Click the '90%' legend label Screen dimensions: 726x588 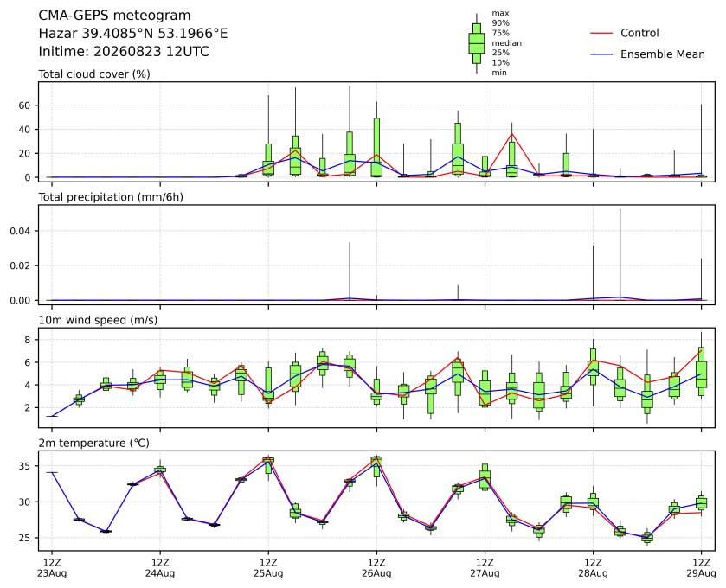(x=500, y=23)
